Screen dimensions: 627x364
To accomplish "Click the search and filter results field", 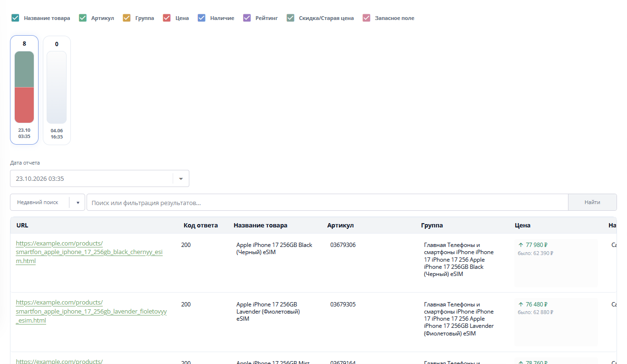I will (327, 202).
